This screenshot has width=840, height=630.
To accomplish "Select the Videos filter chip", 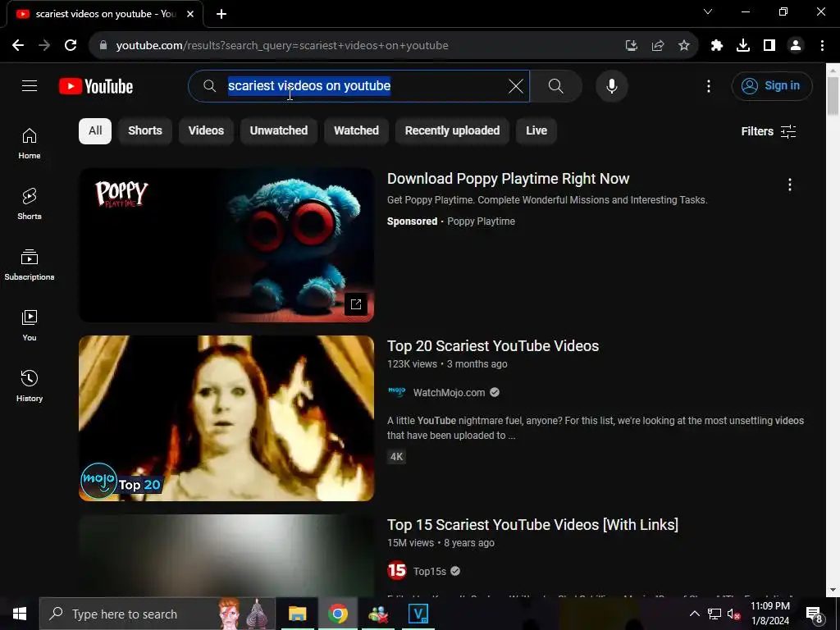I will [x=206, y=130].
